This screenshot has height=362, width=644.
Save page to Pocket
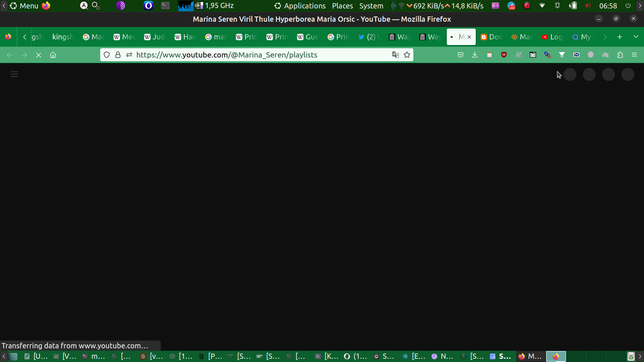tap(460, 55)
